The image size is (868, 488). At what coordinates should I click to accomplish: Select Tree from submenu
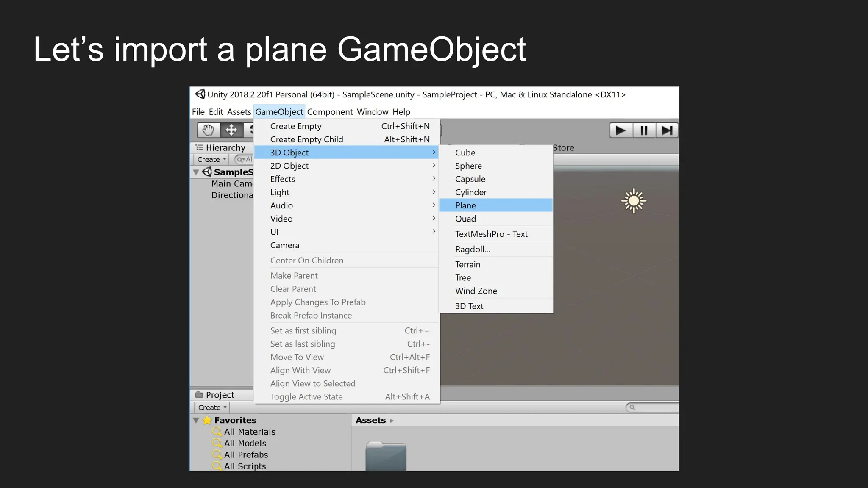[x=496, y=277]
